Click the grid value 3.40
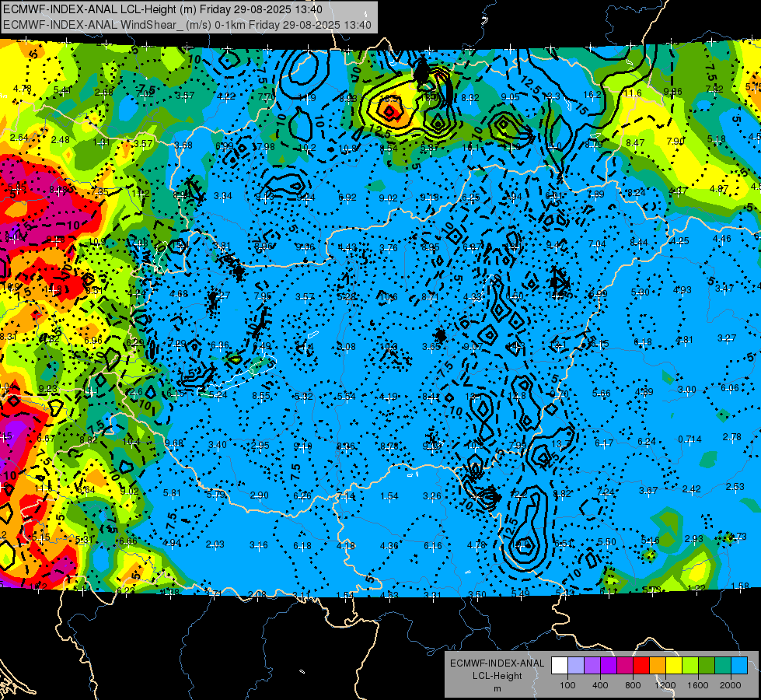This screenshot has height=700, width=761. [x=218, y=444]
